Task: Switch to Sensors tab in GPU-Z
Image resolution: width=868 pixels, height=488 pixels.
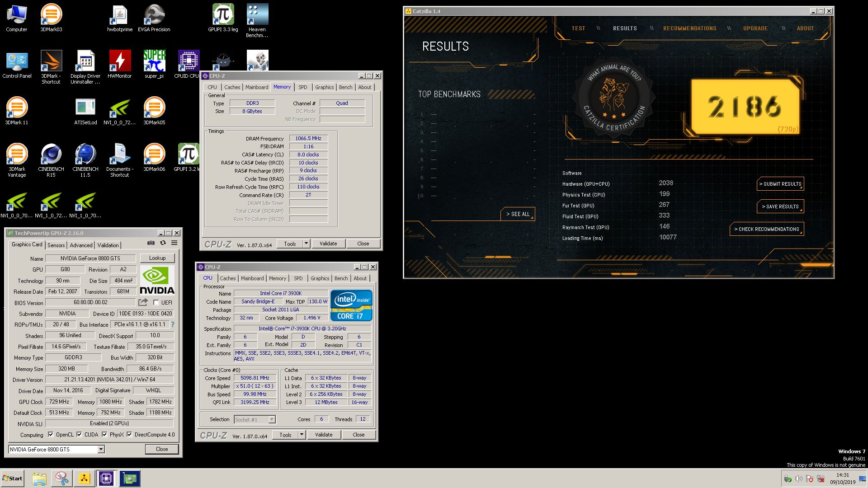Action: (x=56, y=245)
